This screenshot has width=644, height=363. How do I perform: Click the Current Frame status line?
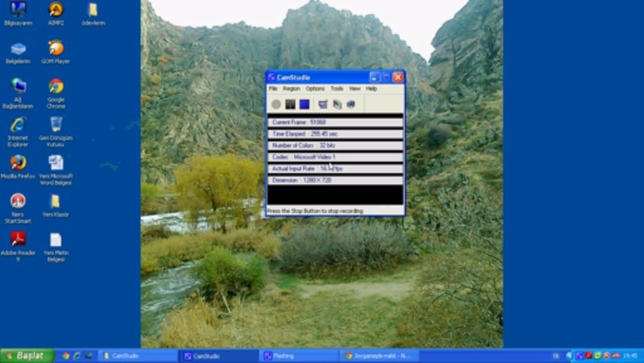point(335,123)
